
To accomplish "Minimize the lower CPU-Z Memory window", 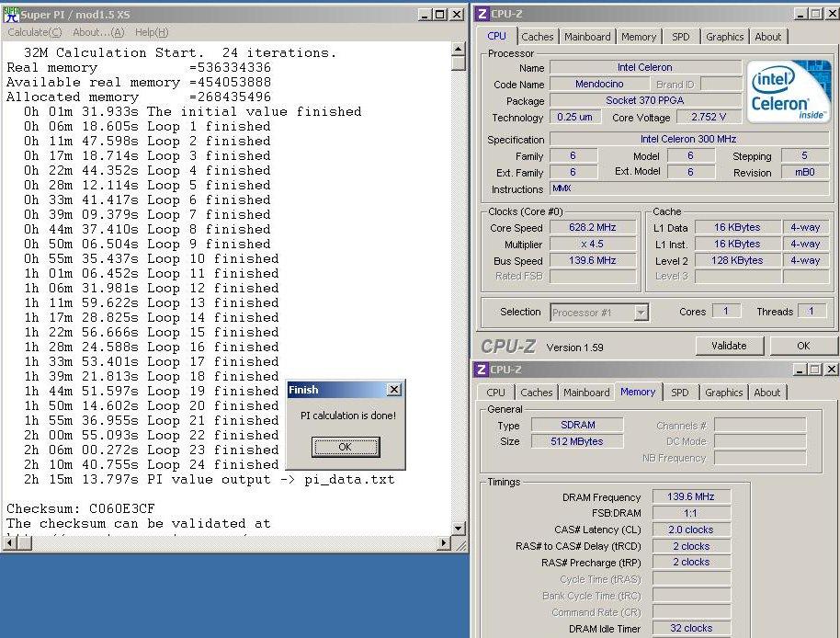I will [x=800, y=369].
